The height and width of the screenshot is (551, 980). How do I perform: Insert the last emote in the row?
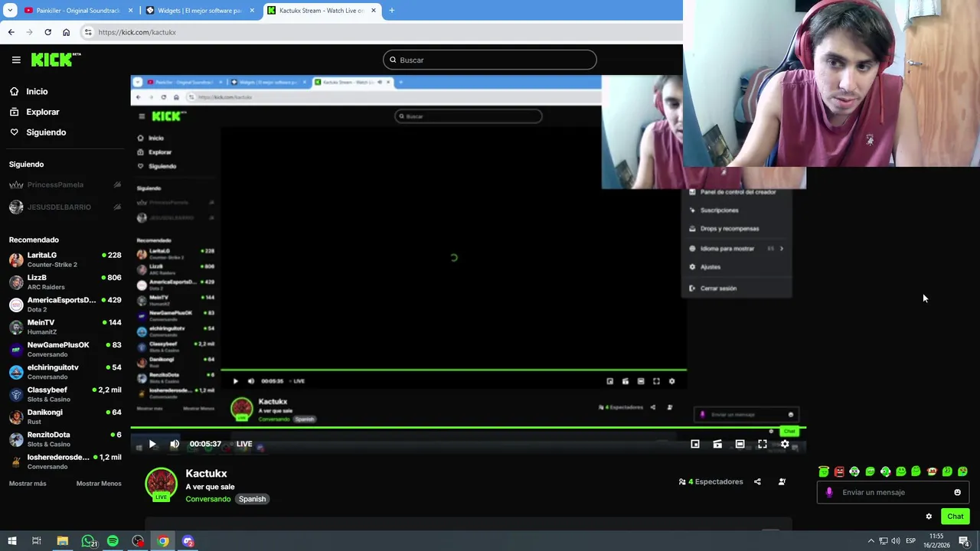(962, 471)
